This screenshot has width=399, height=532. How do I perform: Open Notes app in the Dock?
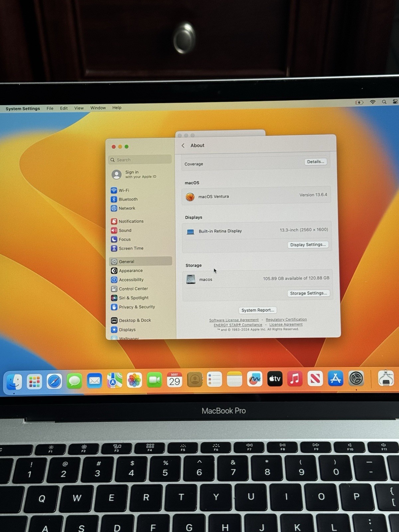tap(234, 379)
